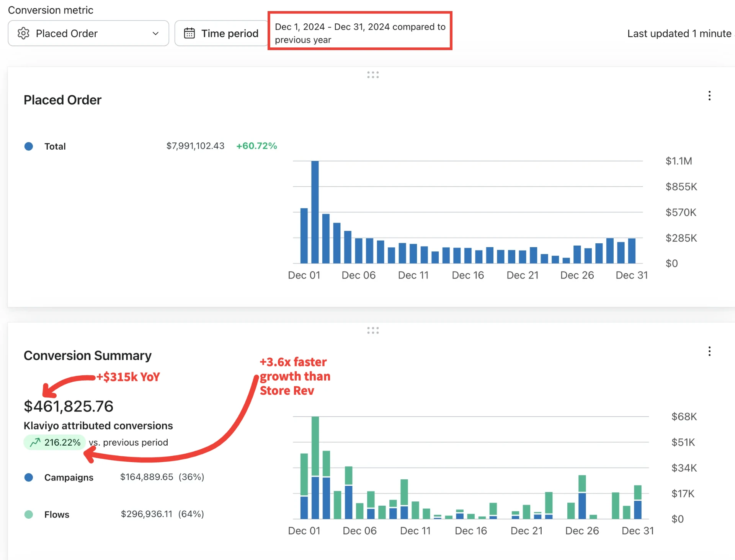Click the $7,991,102.43 total value
This screenshot has height=560, width=735.
point(195,146)
